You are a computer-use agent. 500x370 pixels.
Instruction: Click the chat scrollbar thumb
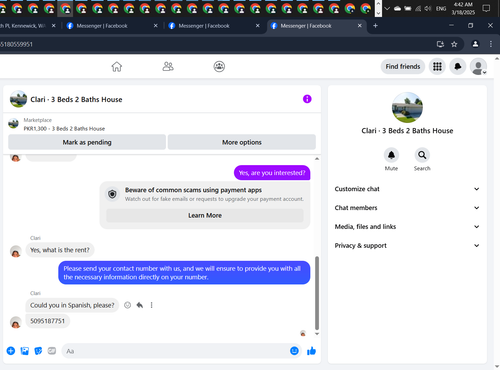pos(317,293)
